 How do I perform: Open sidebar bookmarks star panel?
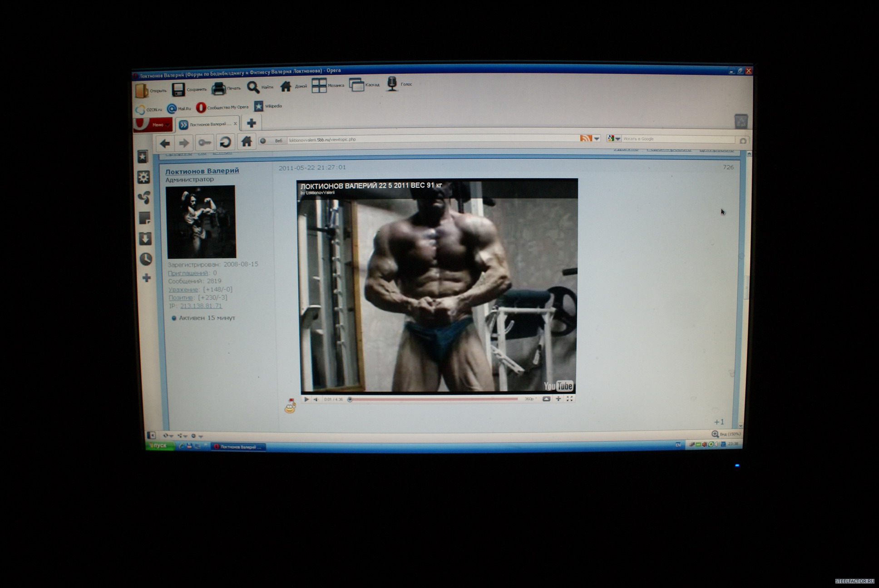click(143, 157)
